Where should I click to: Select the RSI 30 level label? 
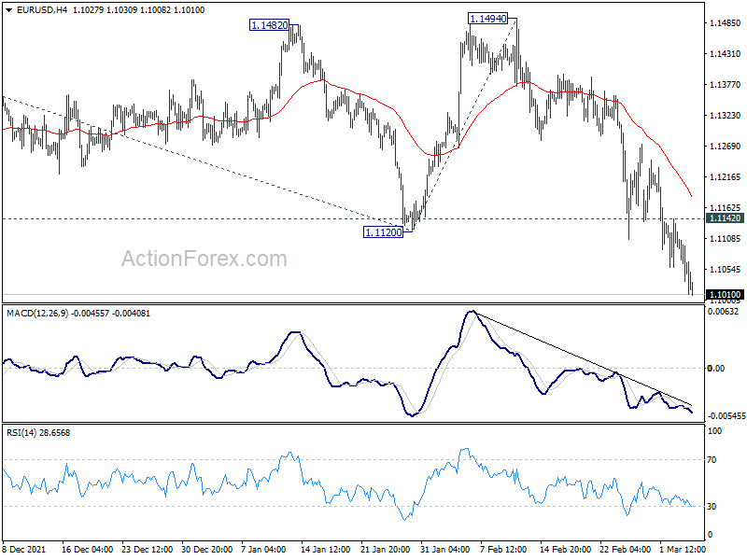pyautogui.click(x=712, y=506)
